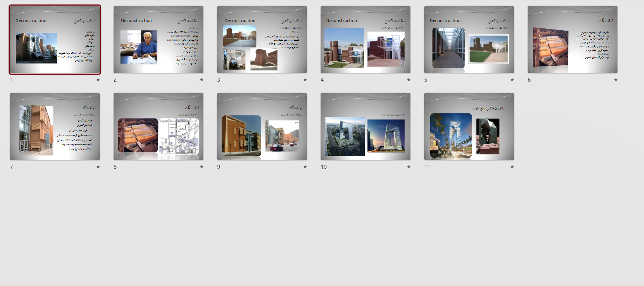Image resolution: width=644 pixels, height=286 pixels.
Task: Select slide 5 with the corridor photo
Action: pyautogui.click(x=469, y=40)
